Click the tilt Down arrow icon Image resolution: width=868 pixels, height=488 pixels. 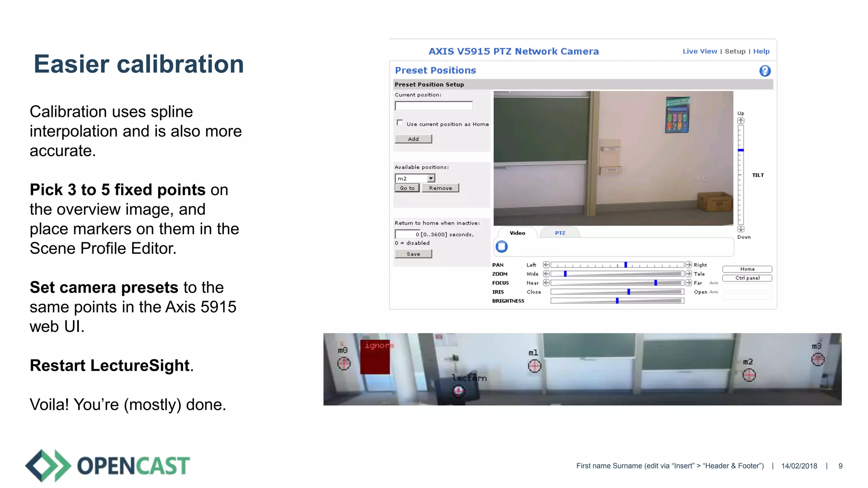(x=740, y=229)
